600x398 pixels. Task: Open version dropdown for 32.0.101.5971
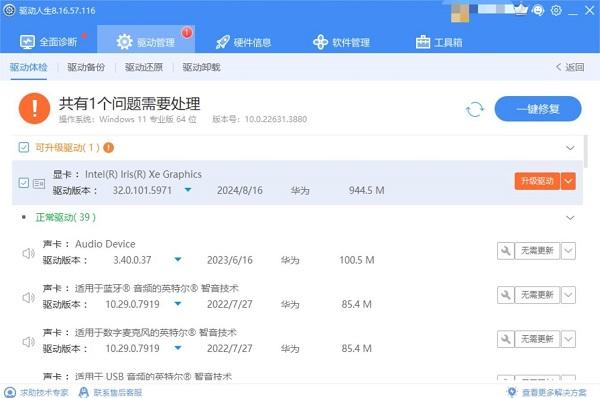tap(188, 190)
